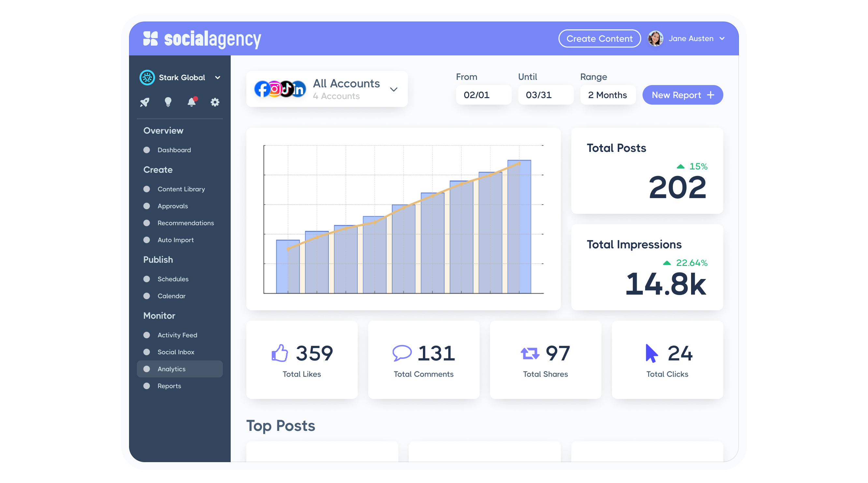Select the Dashboard radio bullet

pyautogui.click(x=147, y=150)
